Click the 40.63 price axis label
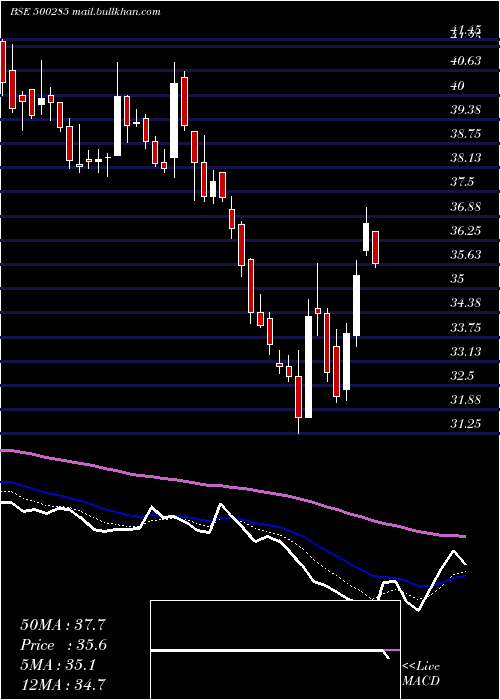 466,61
